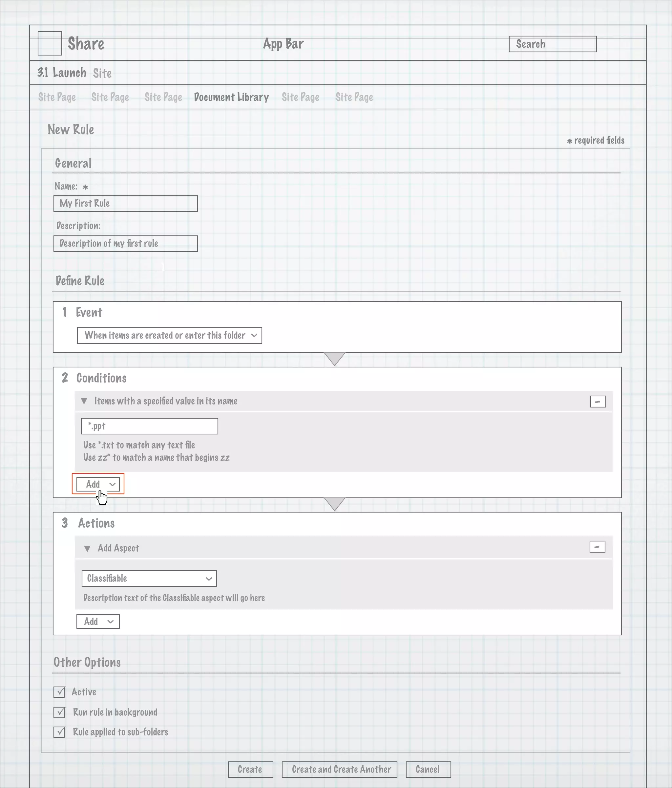The width and height of the screenshot is (672, 788).
Task: Click the rule Name input field
Action: [x=125, y=204]
